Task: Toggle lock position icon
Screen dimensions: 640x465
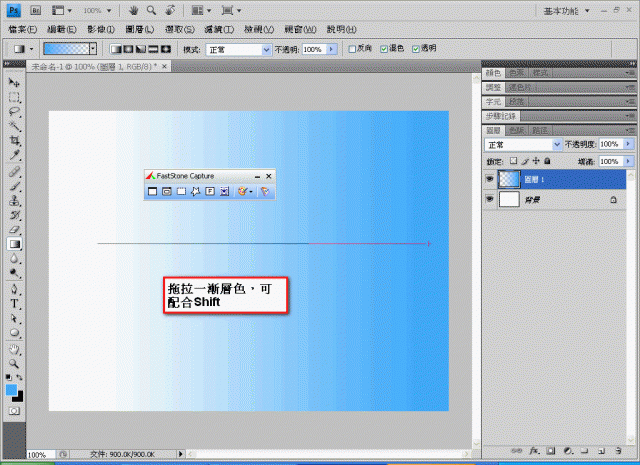Action: pos(536,161)
